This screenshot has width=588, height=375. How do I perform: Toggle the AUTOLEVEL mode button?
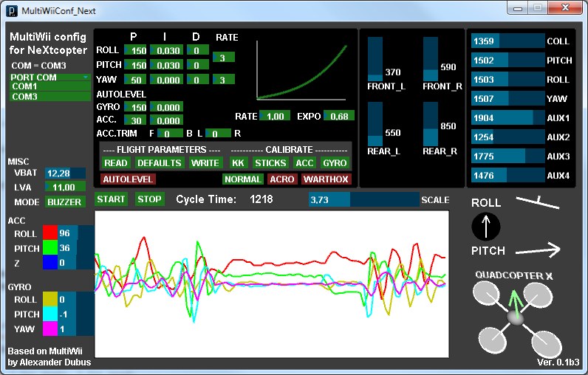128,179
